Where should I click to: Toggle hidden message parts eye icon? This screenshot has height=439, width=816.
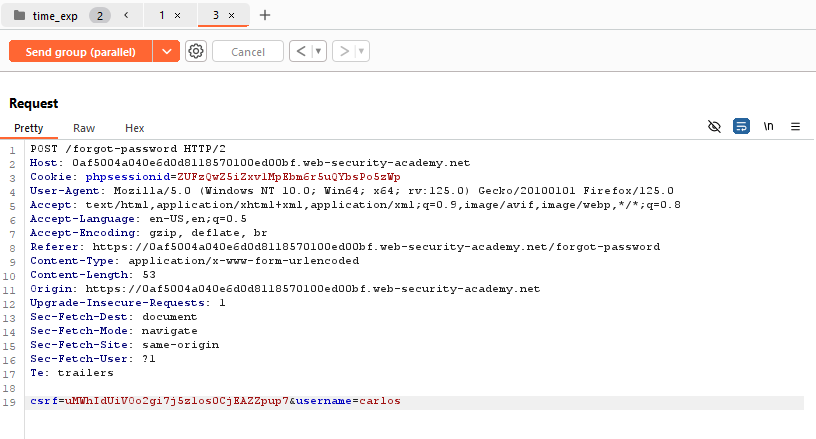click(714, 127)
